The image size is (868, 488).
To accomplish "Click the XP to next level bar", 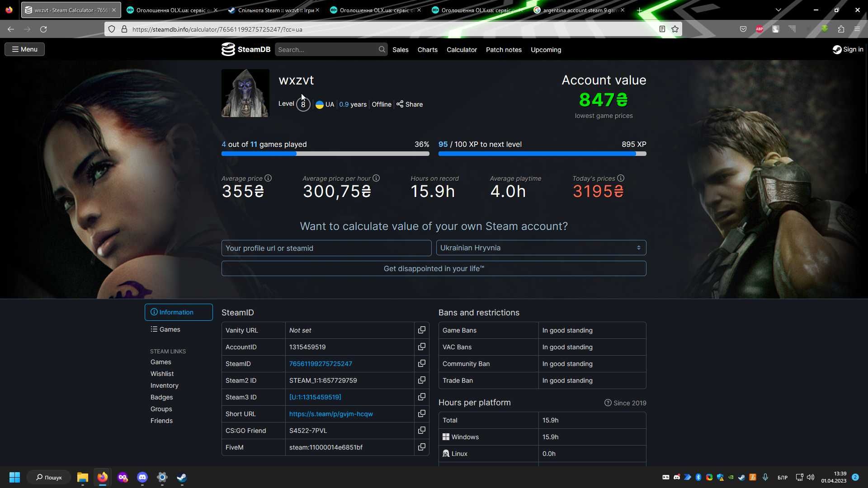I will tap(542, 154).
